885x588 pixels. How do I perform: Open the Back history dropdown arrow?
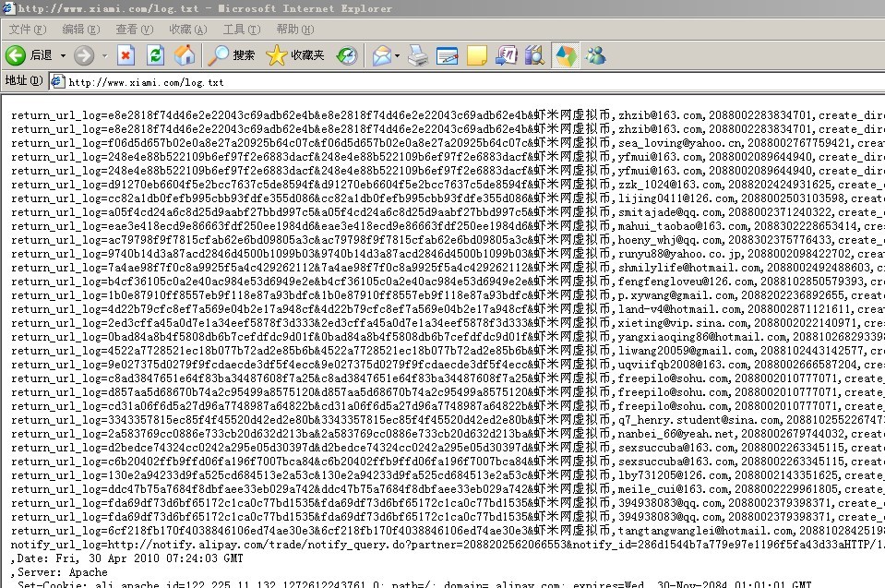63,55
